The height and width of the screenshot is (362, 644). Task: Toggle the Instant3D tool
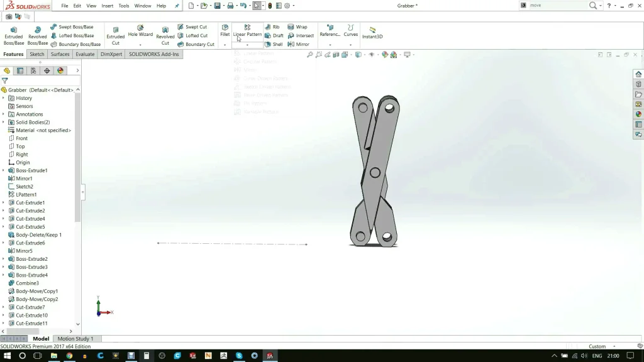pos(372,33)
